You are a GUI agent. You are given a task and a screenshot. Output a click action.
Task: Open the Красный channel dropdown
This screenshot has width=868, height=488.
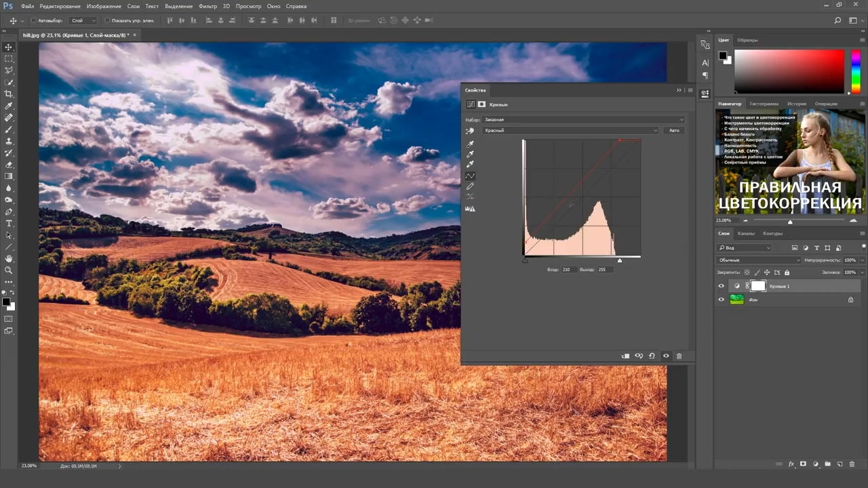pyautogui.click(x=570, y=130)
